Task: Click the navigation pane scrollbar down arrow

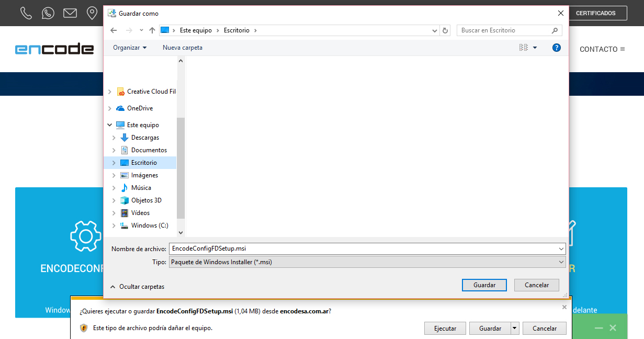Action: click(181, 232)
